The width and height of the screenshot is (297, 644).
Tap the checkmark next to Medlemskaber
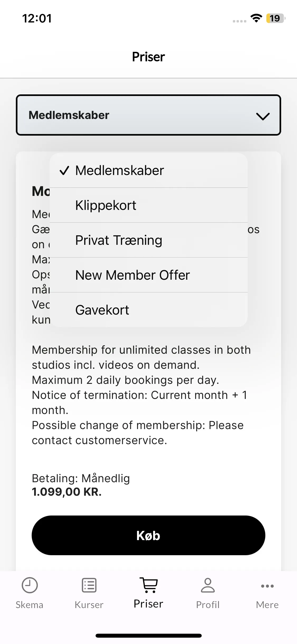64,171
